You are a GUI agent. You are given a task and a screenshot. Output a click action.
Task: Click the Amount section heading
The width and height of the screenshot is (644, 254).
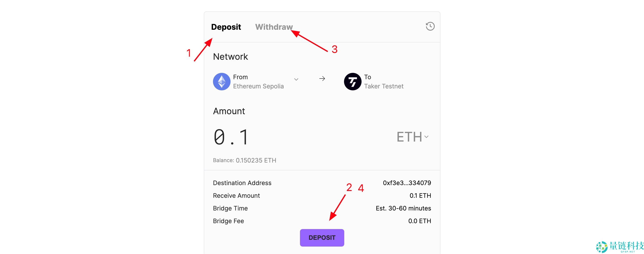[x=229, y=111]
